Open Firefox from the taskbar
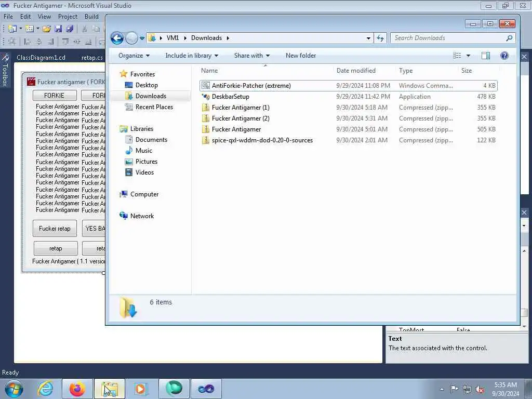The image size is (532, 399). click(x=77, y=389)
